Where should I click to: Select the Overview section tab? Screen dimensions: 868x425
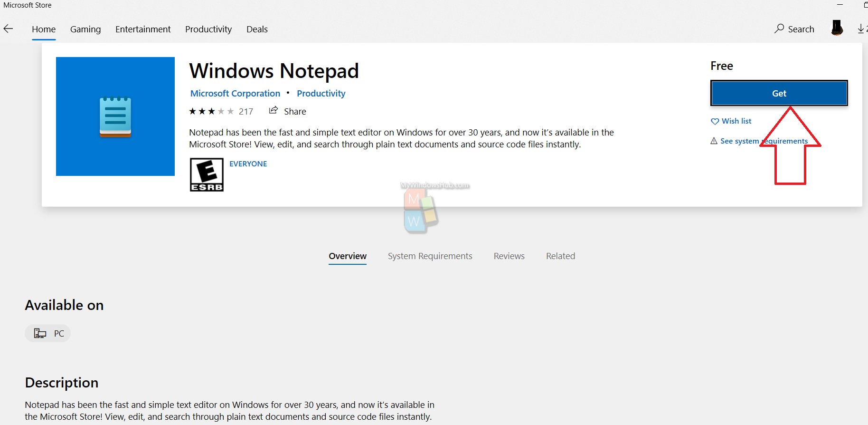coord(348,256)
